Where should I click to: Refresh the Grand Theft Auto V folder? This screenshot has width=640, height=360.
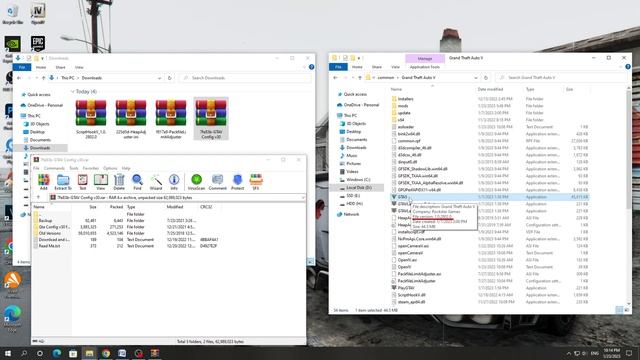pos(486,77)
